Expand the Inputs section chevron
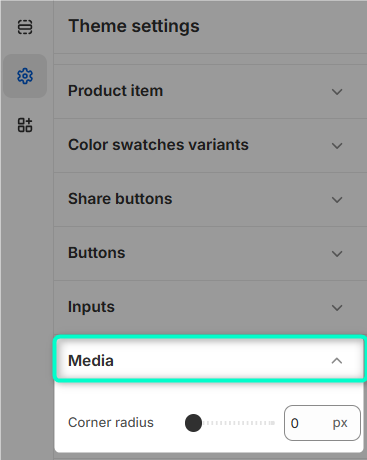 pos(337,307)
